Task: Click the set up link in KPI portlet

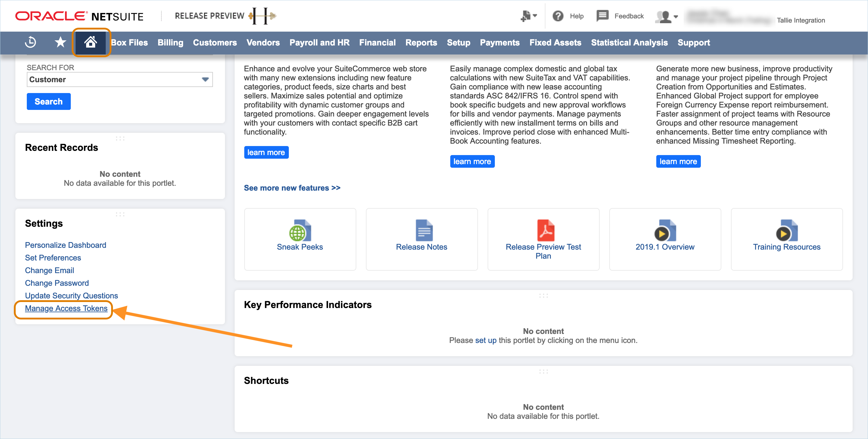Action: (486, 340)
